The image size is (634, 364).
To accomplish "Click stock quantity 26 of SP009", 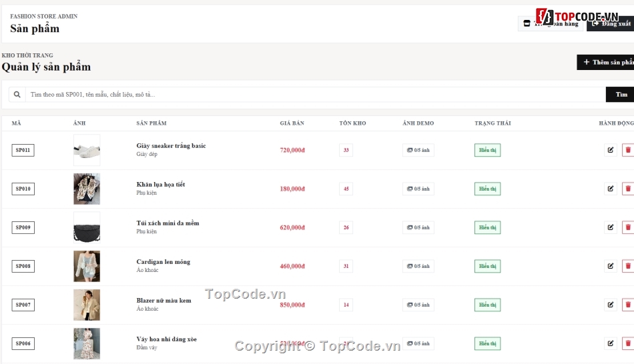I will [346, 227].
